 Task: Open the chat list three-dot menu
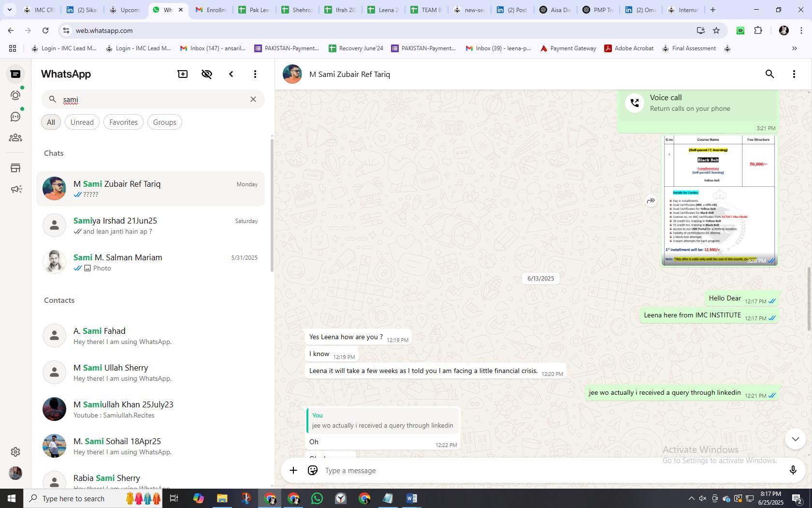coord(255,74)
